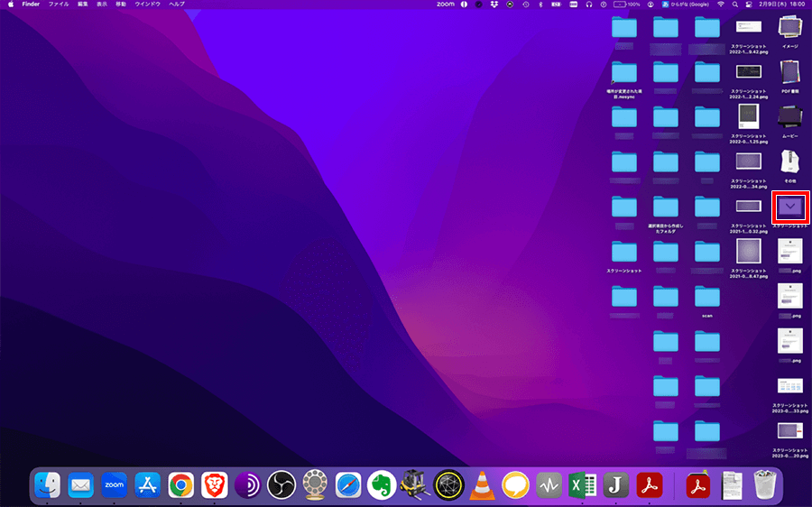Image resolution: width=812 pixels, height=507 pixels.
Task: Select the スクリーンショット folder on desktop
Action: [624, 253]
